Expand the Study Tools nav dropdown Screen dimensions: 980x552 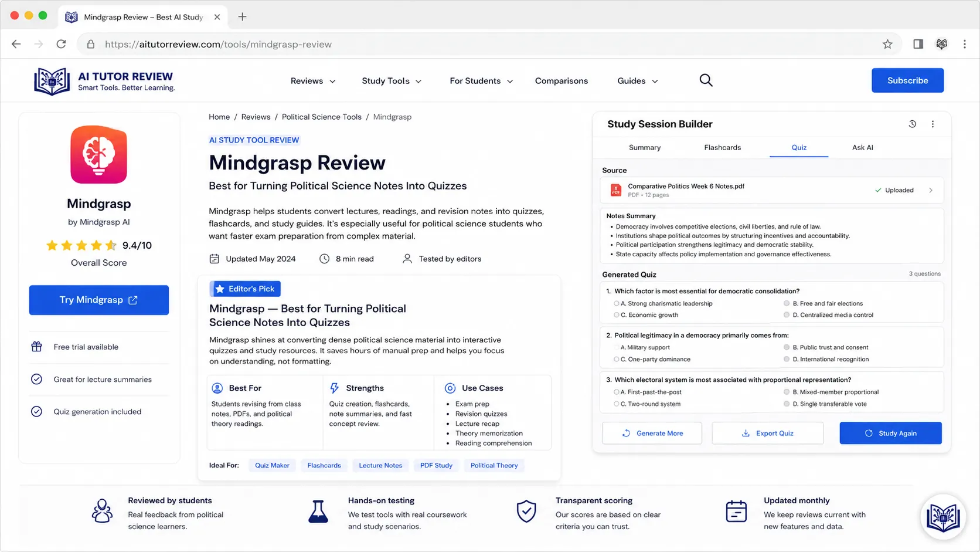click(x=392, y=81)
